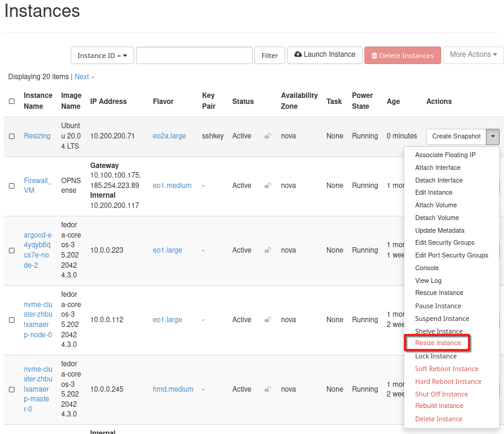Select Associate Floating IP menu entry
The width and height of the screenshot is (504, 434).
click(445, 155)
